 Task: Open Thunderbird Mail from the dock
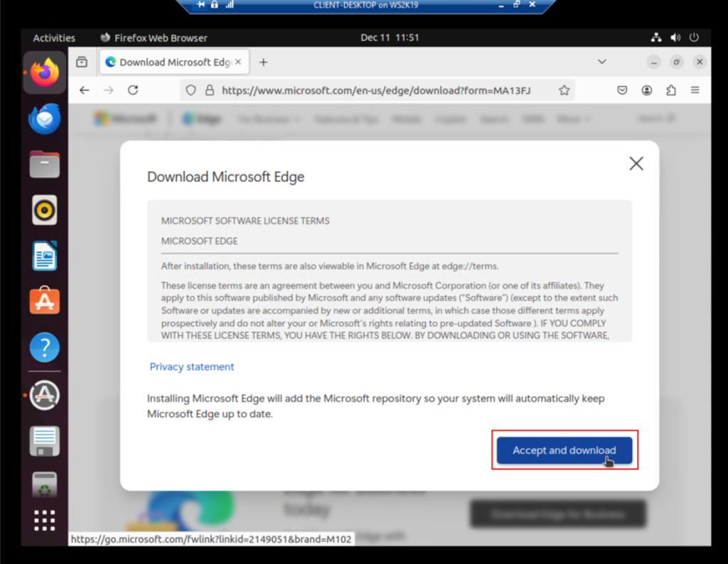point(45,119)
